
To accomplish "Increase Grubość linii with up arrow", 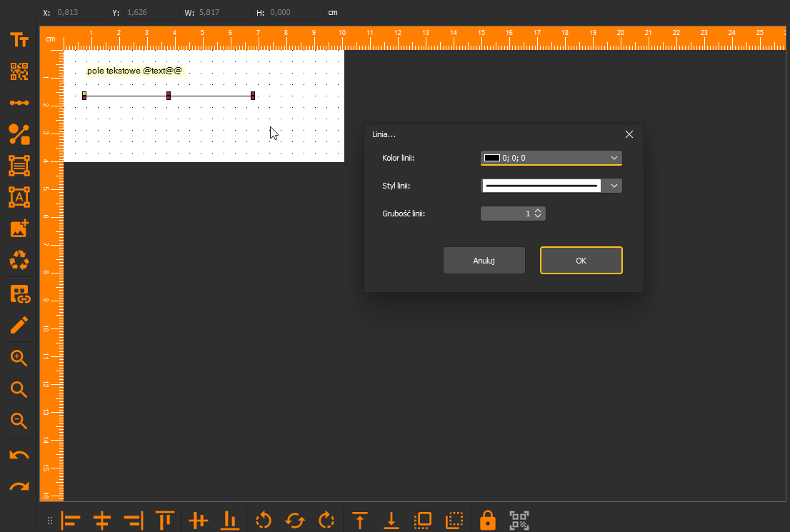I will pyautogui.click(x=538, y=211).
